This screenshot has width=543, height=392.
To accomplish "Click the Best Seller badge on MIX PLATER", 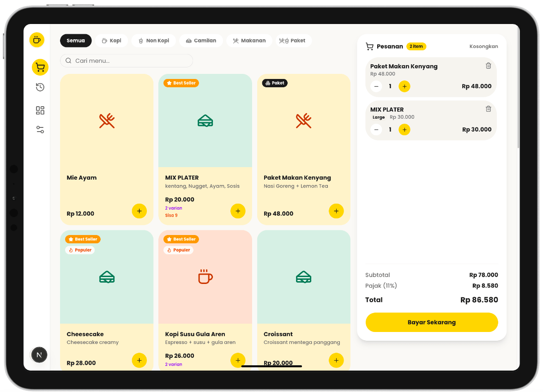I will click(x=181, y=83).
